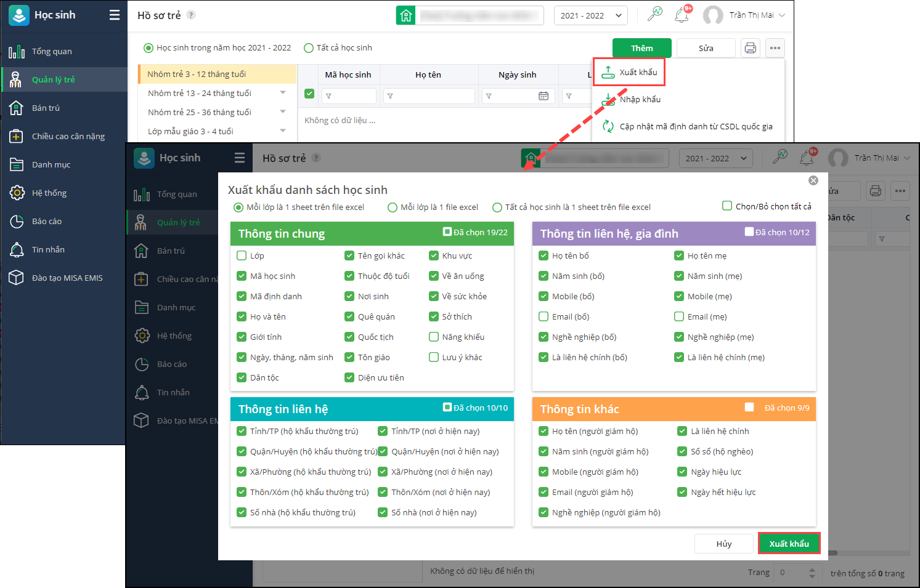Expand 'Nhóm trẻ 25 - 36 tháng tuổi' group
The image size is (920, 588).
pos(283,112)
